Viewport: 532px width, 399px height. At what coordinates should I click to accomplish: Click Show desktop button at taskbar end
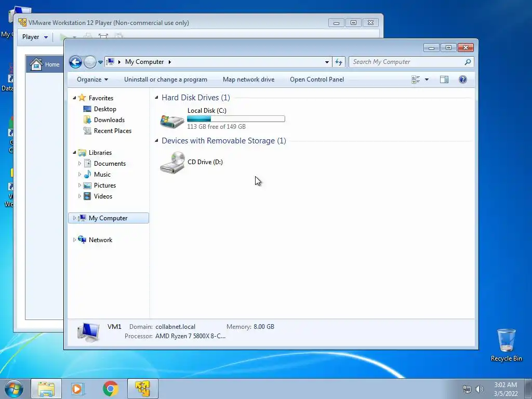(x=528, y=389)
